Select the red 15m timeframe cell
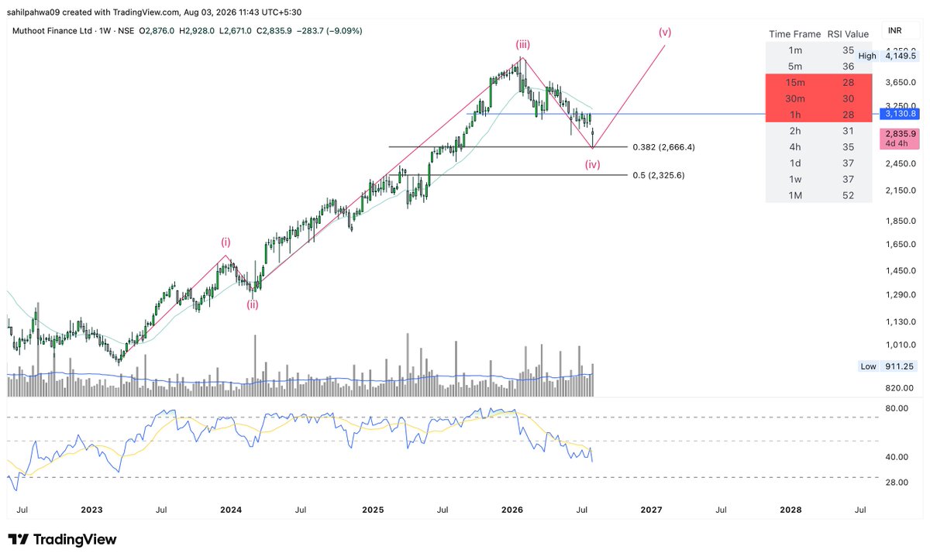The image size is (930, 560). tap(795, 83)
